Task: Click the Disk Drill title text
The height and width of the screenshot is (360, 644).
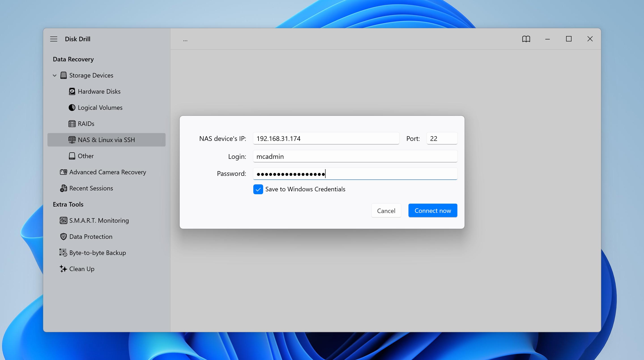Action: pos(77,39)
